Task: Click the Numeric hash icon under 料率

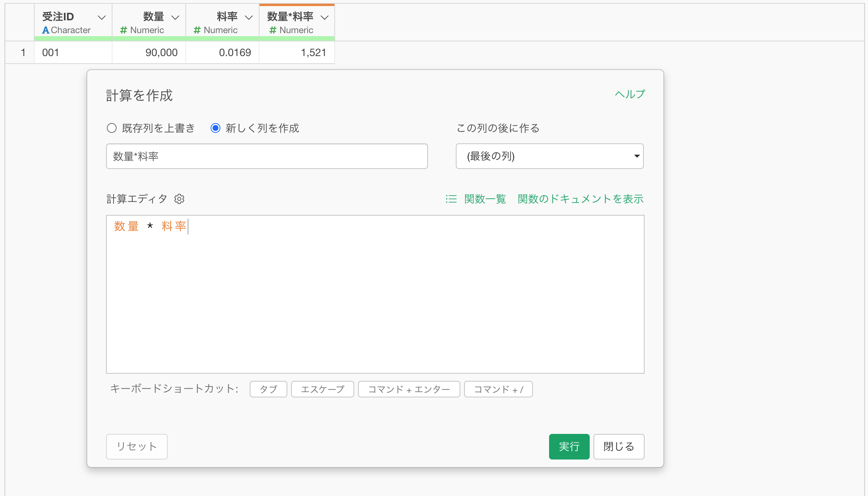Action: coord(197,30)
